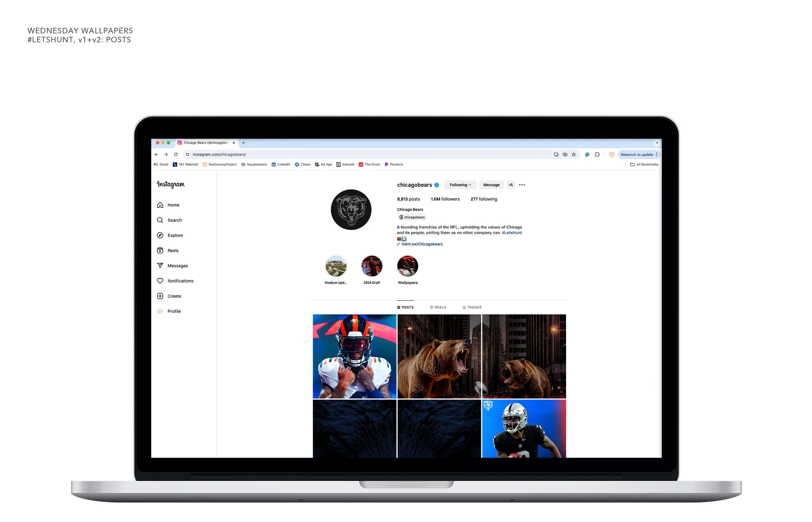This screenshot has height=522, width=812.
Task: Open the Gmail bookmark
Action: [161, 165]
